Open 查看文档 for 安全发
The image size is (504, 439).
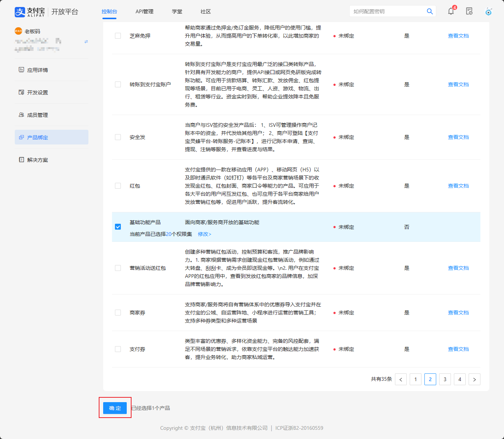(458, 137)
